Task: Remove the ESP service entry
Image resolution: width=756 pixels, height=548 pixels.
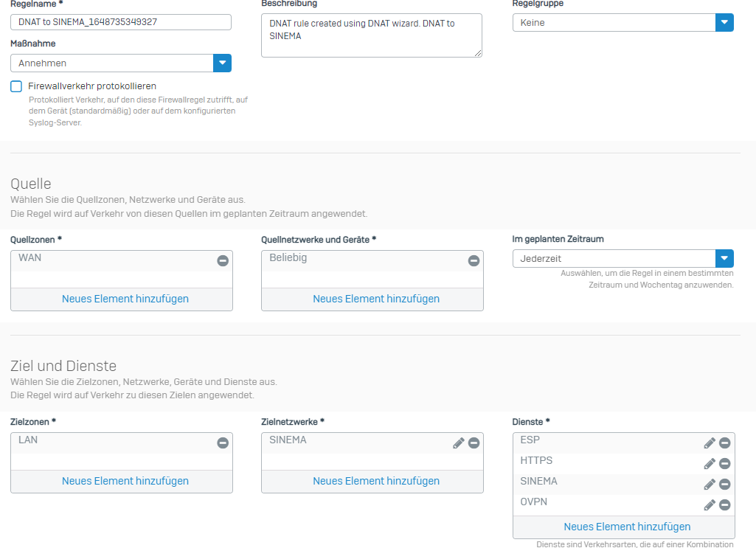Action: pyautogui.click(x=725, y=443)
